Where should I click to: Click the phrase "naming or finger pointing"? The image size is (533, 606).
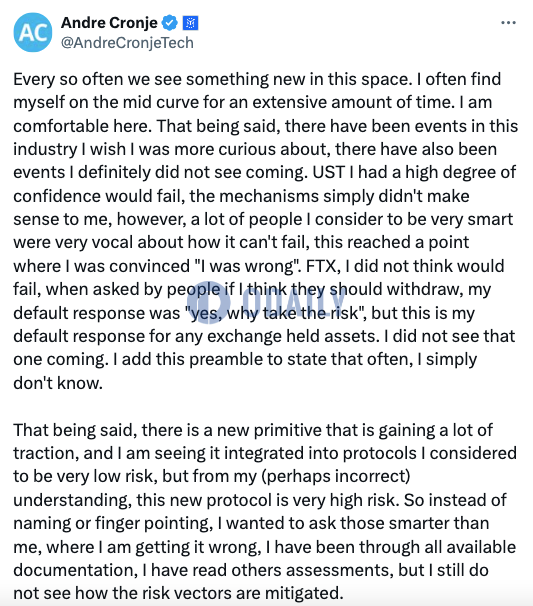point(112,523)
